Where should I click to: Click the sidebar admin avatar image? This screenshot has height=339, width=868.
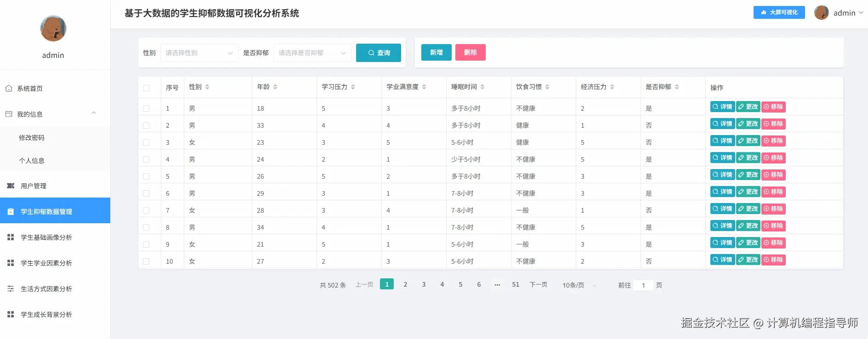click(53, 28)
